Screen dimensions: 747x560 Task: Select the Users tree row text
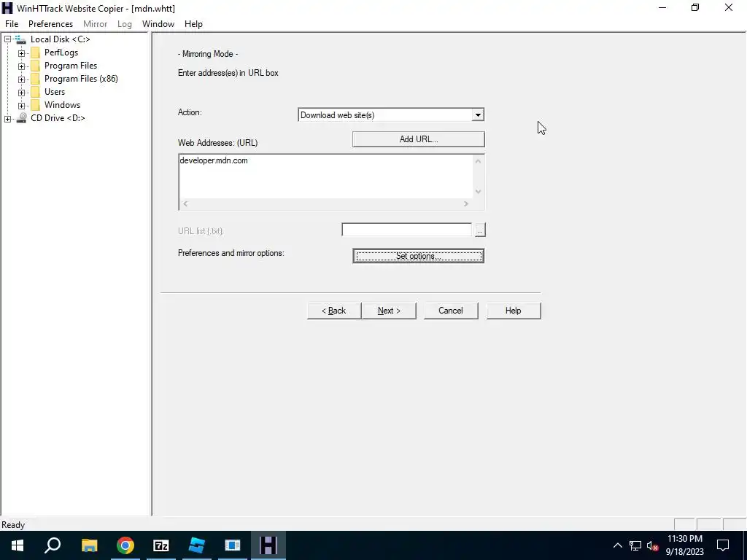[55, 91]
